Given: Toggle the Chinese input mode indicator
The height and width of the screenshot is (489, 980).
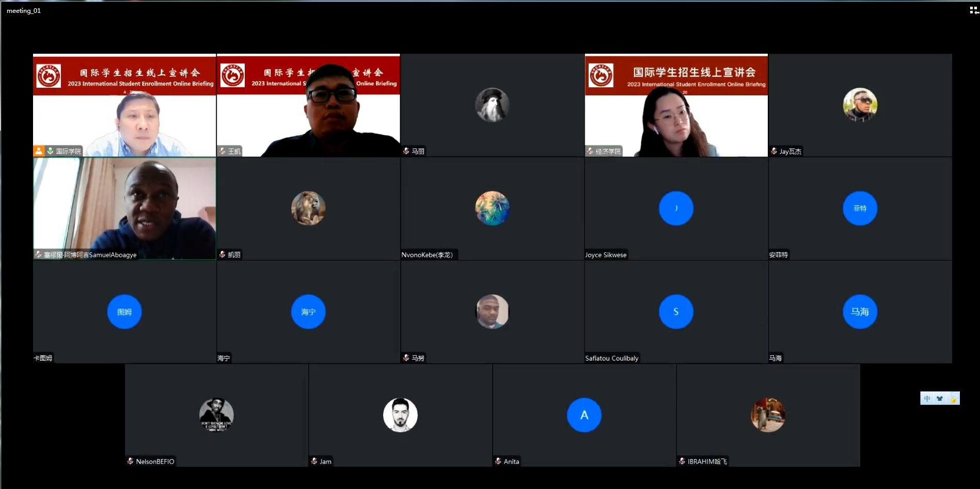Looking at the screenshot, I should (x=927, y=398).
